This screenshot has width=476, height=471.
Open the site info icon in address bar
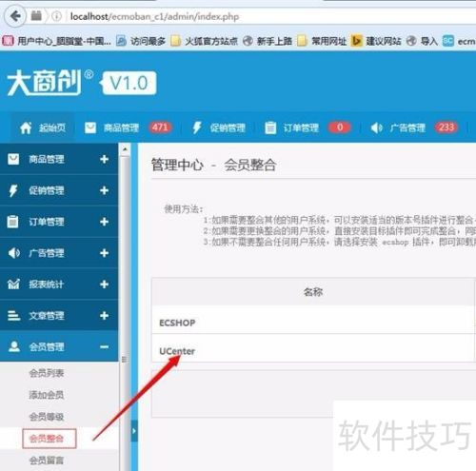pyautogui.click(x=56, y=16)
